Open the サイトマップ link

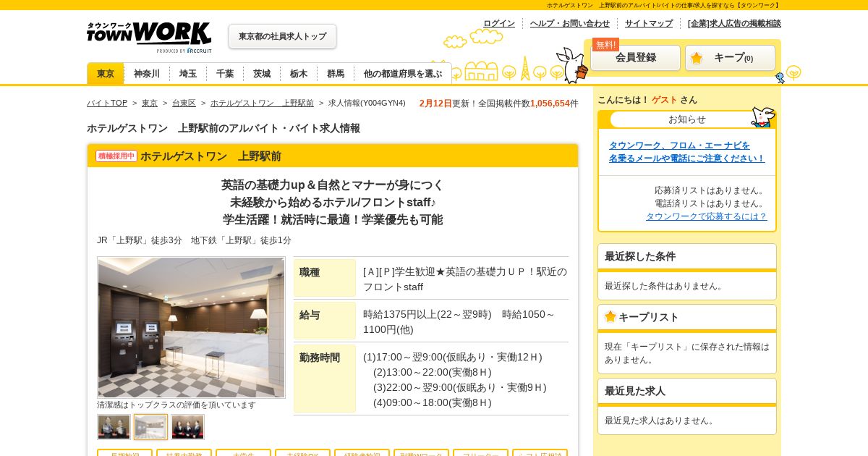pos(649,23)
